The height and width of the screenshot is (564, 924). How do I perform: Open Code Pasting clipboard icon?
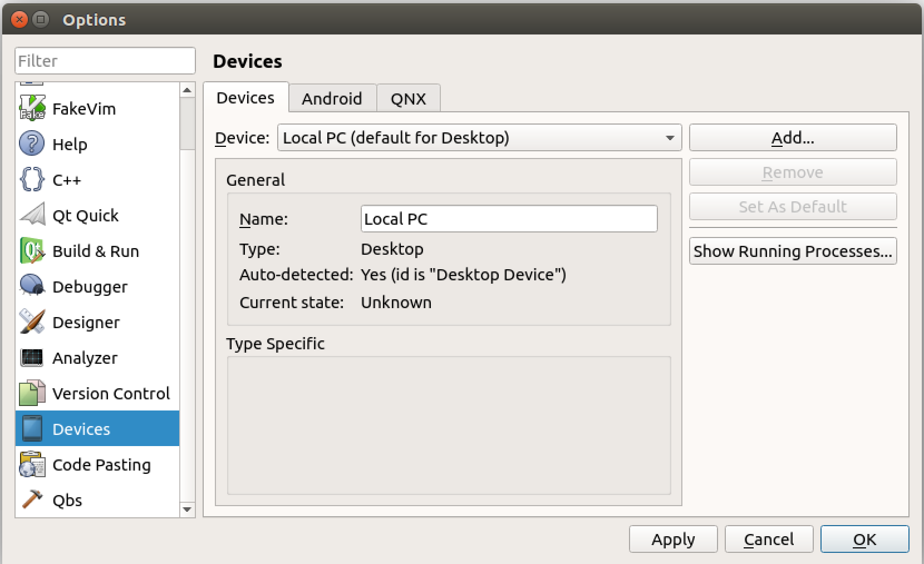point(32,464)
